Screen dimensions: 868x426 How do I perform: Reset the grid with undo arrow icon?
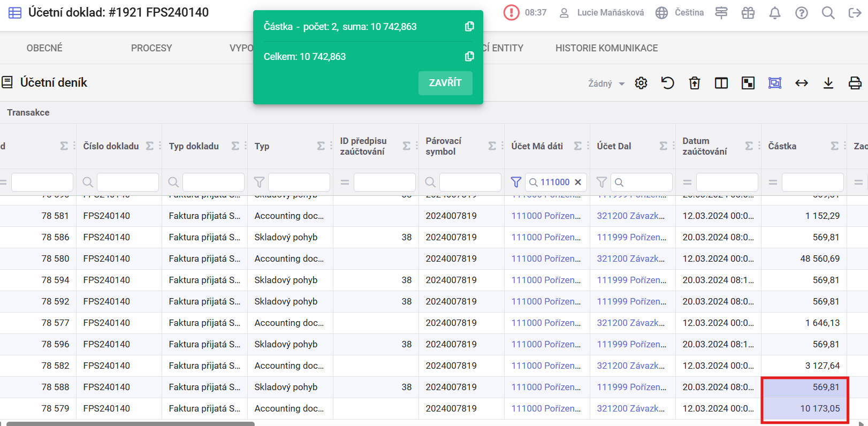(668, 83)
